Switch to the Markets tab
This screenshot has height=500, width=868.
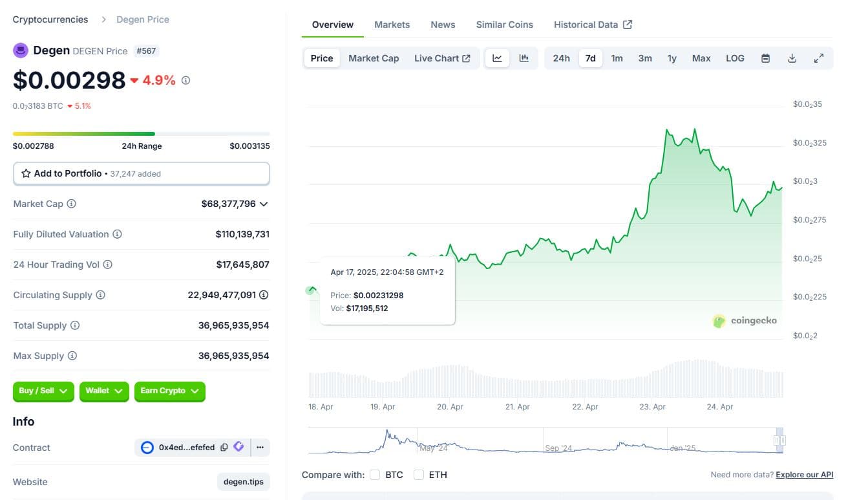[392, 25]
